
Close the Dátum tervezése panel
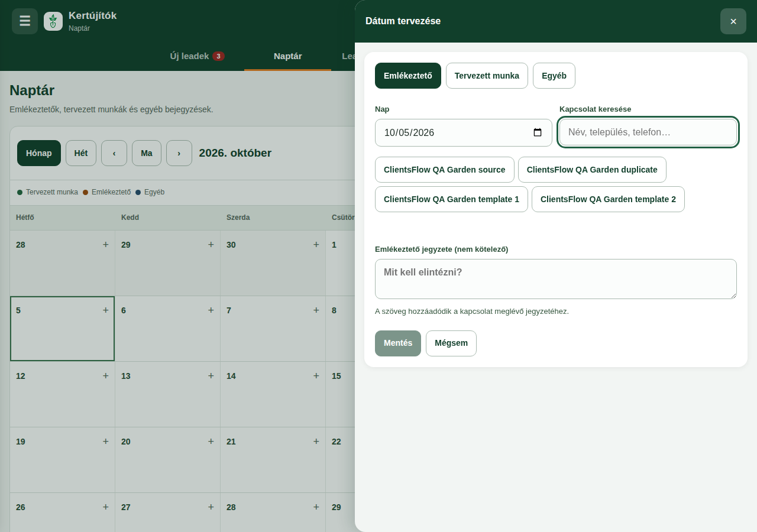[733, 21]
